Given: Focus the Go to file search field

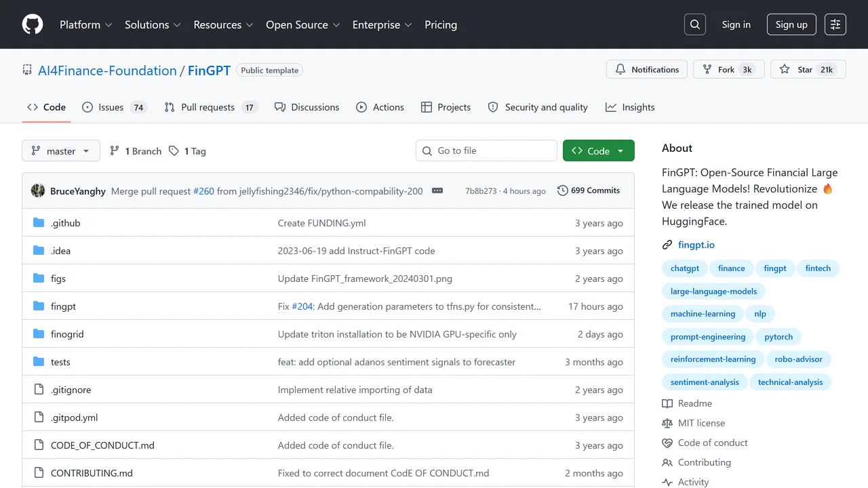Looking at the screenshot, I should pyautogui.click(x=486, y=150).
